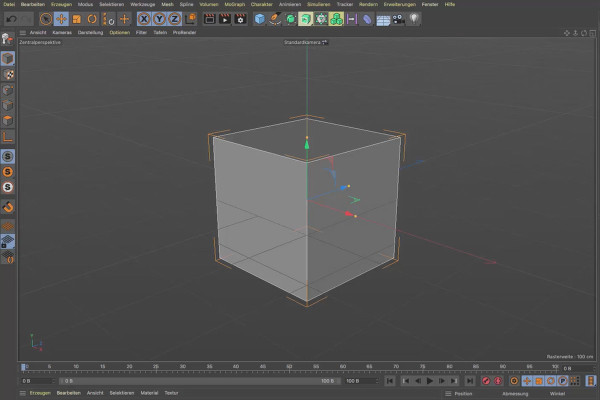Click the place-axis cross tool

[124, 19]
